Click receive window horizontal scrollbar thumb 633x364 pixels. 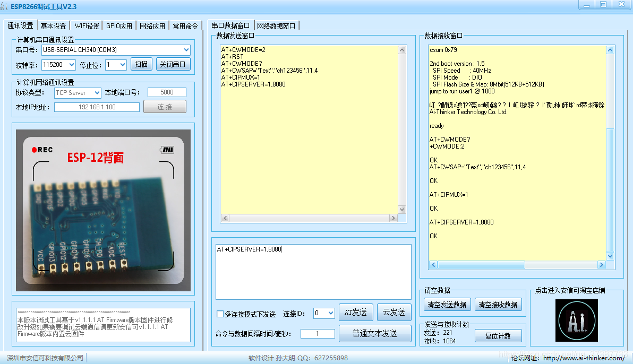(481, 265)
